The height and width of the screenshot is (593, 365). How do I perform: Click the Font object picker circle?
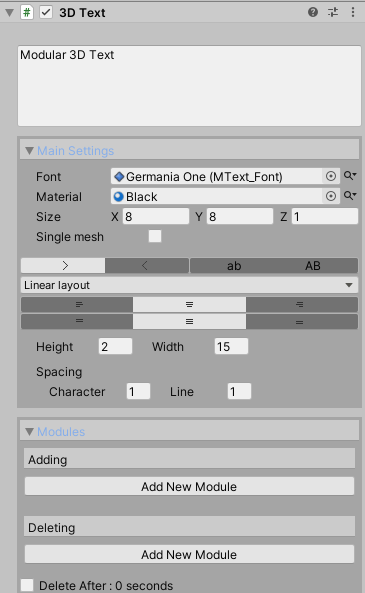pyautogui.click(x=331, y=176)
